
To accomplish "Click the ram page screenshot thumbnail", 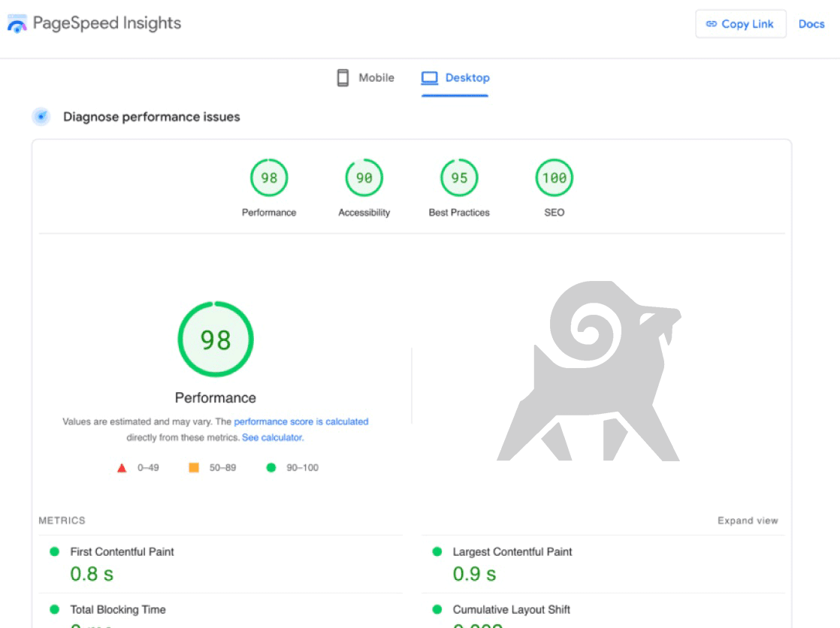I will click(x=589, y=371).
